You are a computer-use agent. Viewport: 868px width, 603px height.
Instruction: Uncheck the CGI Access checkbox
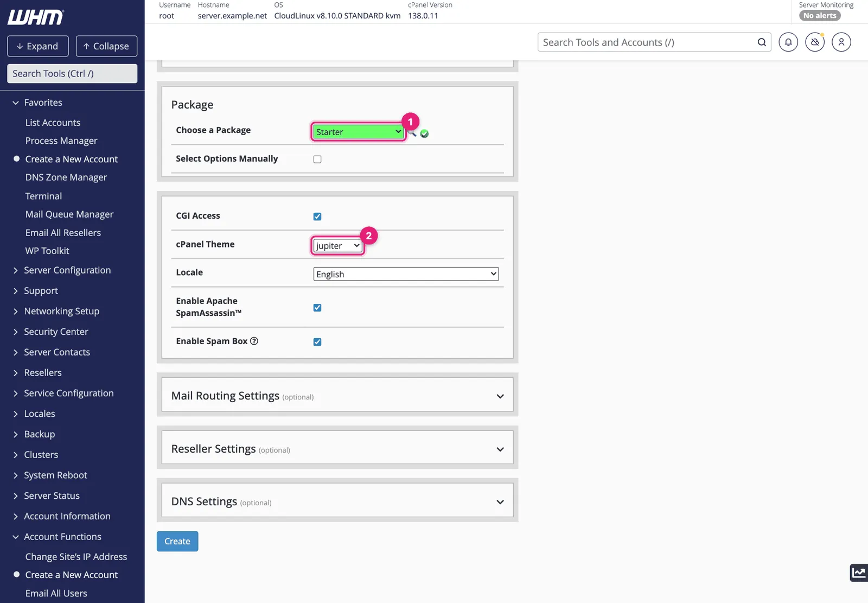point(317,217)
